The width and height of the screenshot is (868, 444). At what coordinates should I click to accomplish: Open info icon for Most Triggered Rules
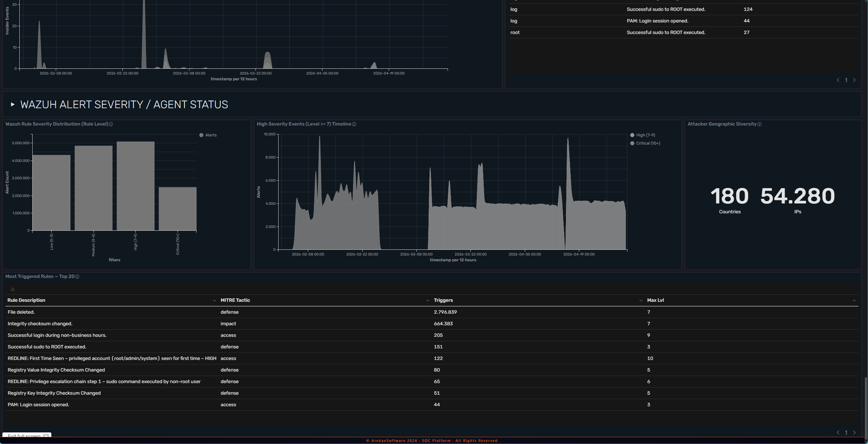77,277
